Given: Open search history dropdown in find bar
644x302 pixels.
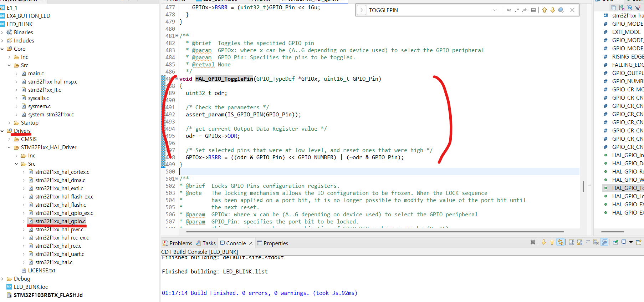Looking at the screenshot, I should pos(495,10).
